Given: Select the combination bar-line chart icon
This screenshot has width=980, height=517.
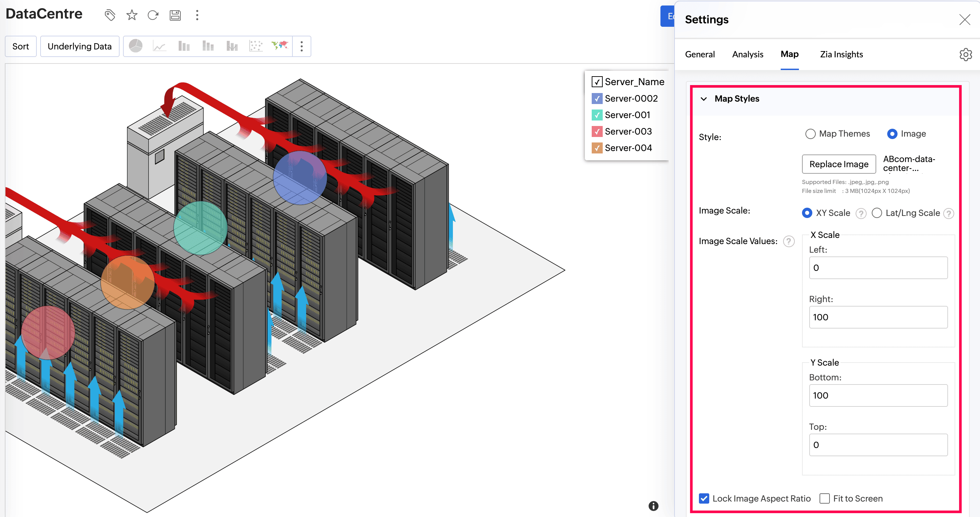Looking at the screenshot, I should [x=232, y=46].
